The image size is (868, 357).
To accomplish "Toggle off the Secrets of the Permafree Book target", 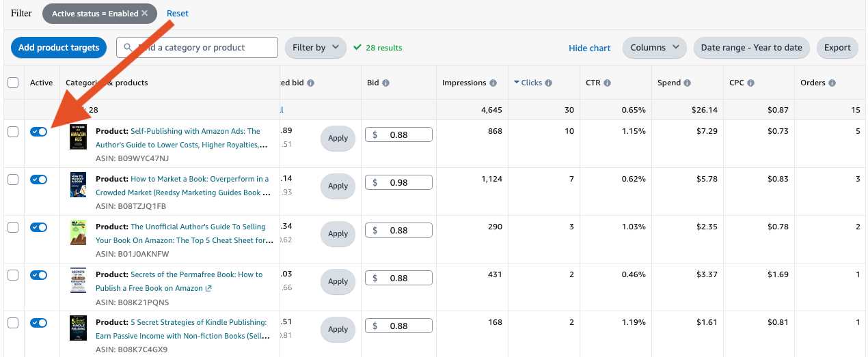I will (39, 275).
